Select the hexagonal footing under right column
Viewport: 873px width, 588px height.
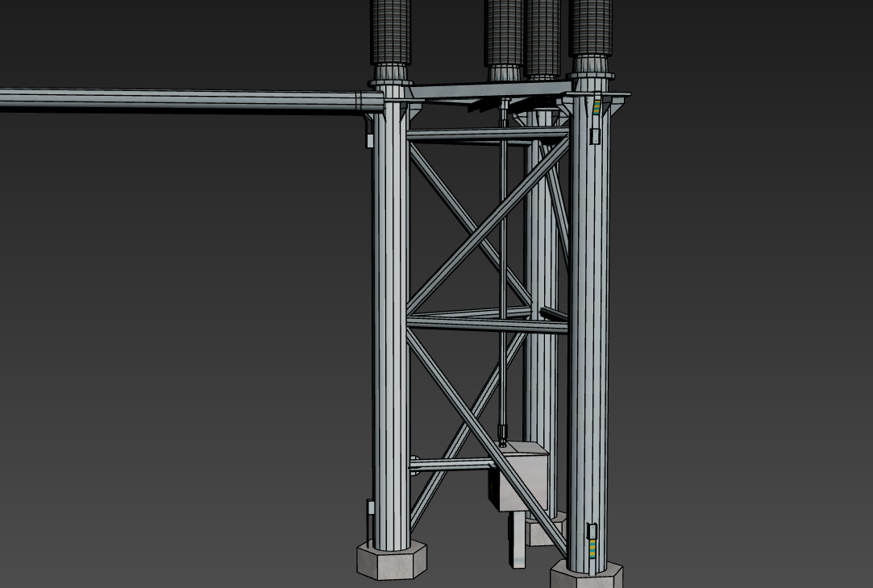coord(586,577)
